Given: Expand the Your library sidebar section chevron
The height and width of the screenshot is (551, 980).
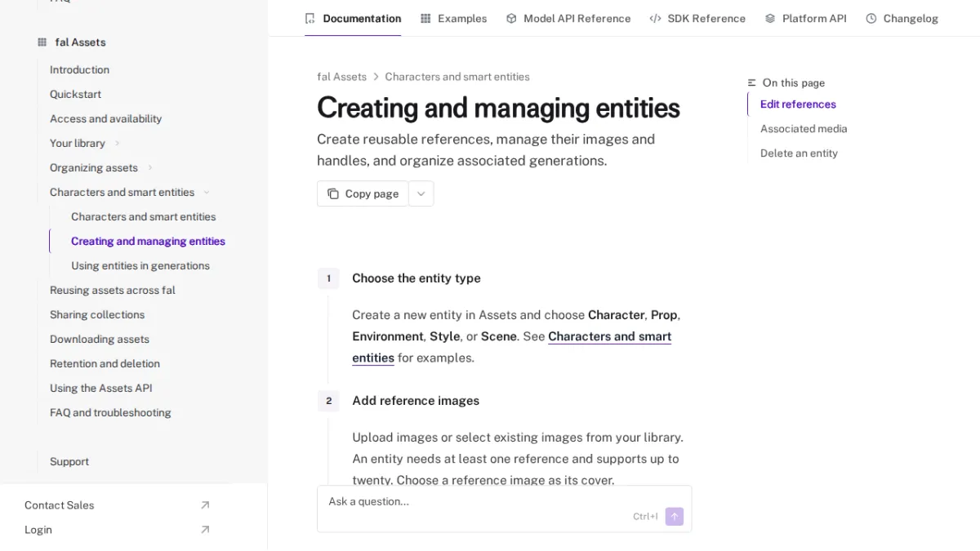Looking at the screenshot, I should (x=118, y=144).
